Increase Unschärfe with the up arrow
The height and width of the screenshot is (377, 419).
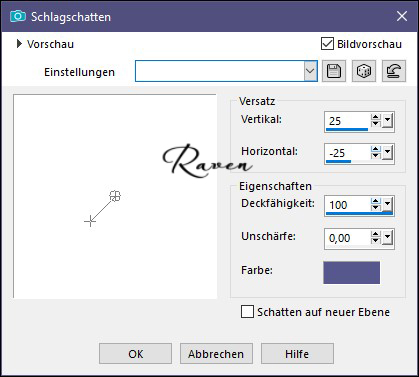(x=376, y=234)
